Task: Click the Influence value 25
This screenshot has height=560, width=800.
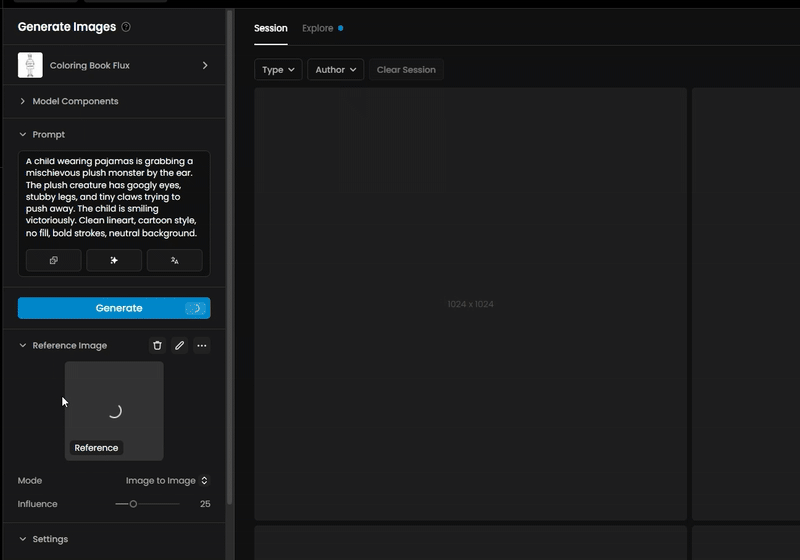Action: click(x=205, y=504)
